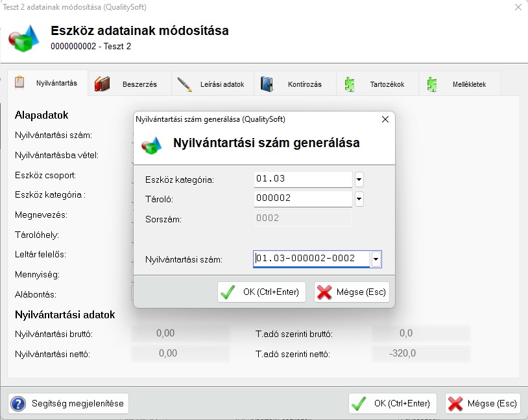
Task: Cancel number generation with Mégse (Esc)
Action: click(x=352, y=292)
